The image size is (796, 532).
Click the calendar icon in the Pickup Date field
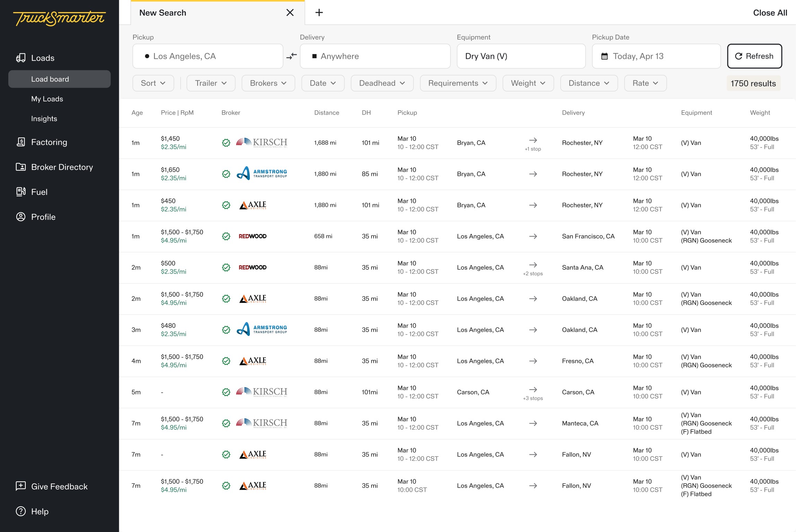pyautogui.click(x=604, y=56)
